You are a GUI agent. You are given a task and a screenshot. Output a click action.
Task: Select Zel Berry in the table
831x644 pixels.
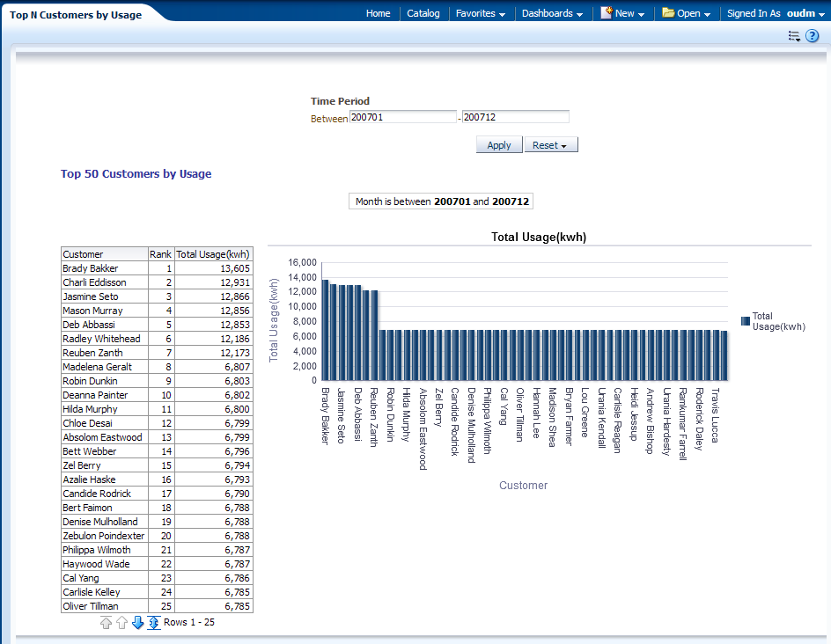click(x=82, y=465)
